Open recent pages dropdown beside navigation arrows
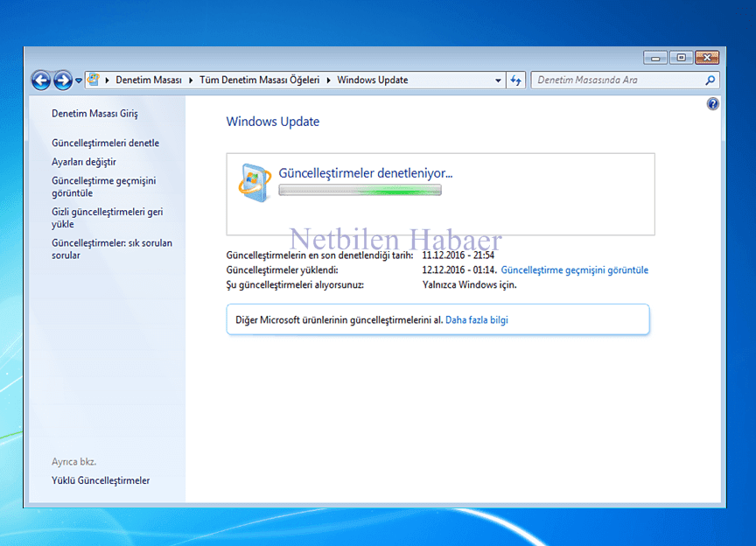This screenshot has width=756, height=546. pos(79,80)
